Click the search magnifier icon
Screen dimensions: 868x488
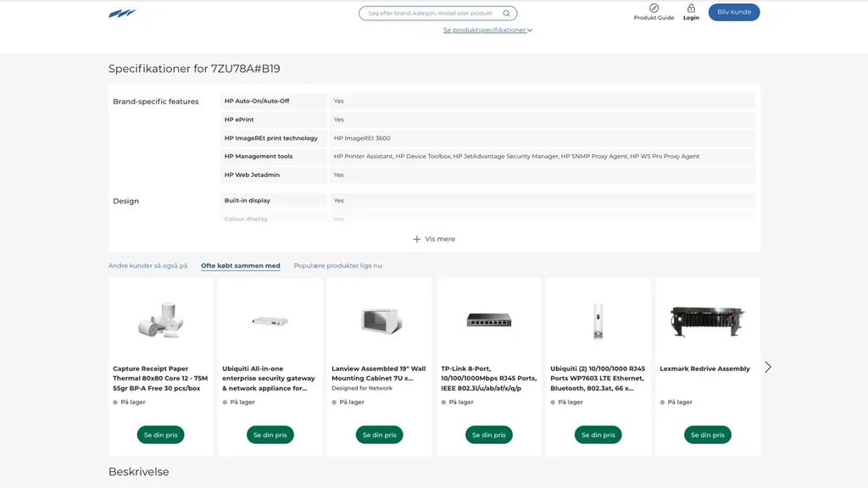click(x=507, y=14)
